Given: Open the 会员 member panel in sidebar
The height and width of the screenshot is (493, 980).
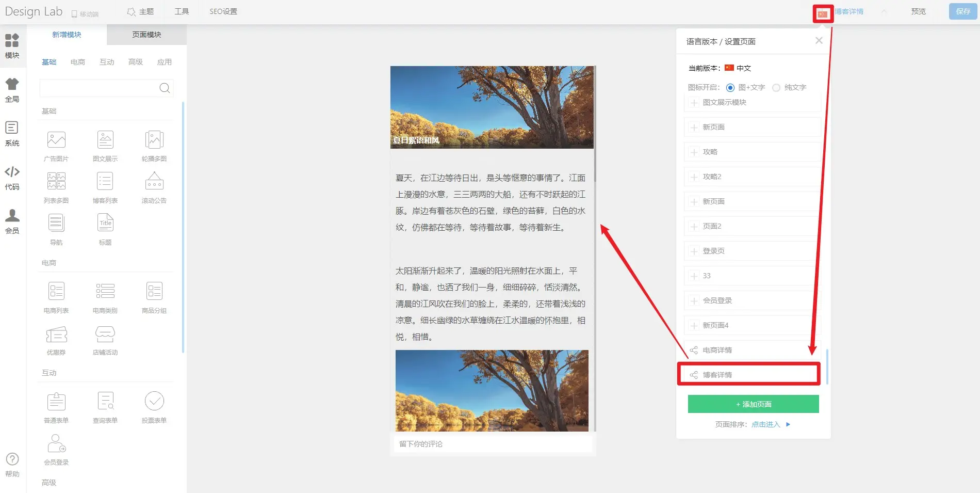Looking at the screenshot, I should point(12,221).
